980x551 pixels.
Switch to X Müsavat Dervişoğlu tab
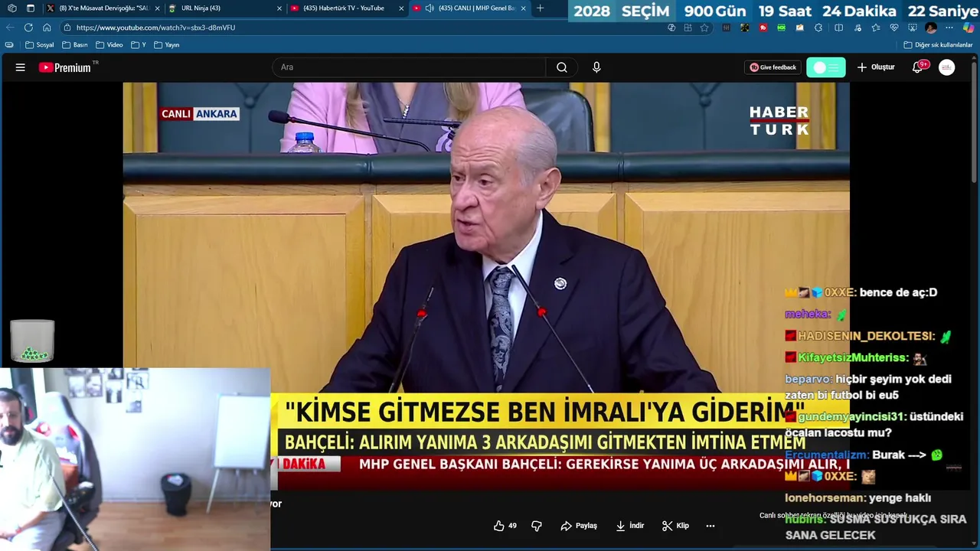coord(103,8)
